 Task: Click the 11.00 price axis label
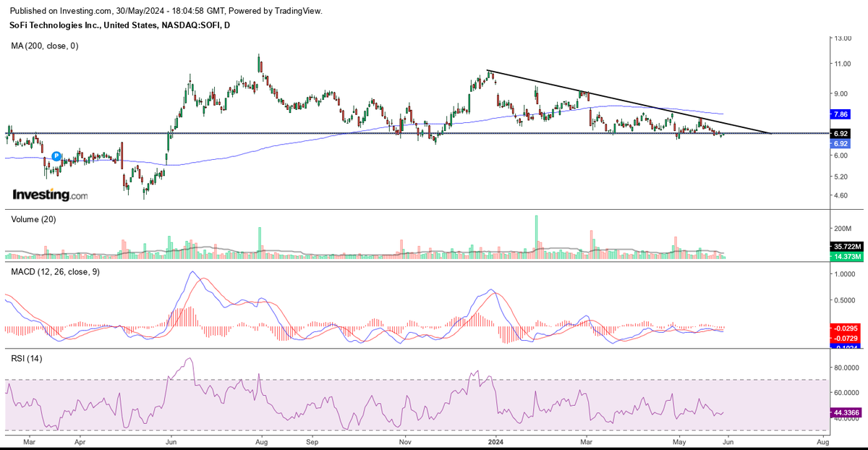(841, 64)
